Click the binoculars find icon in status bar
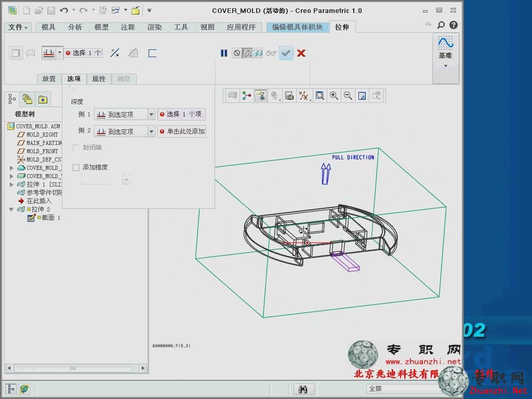The width and height of the screenshot is (532, 399). (303, 389)
